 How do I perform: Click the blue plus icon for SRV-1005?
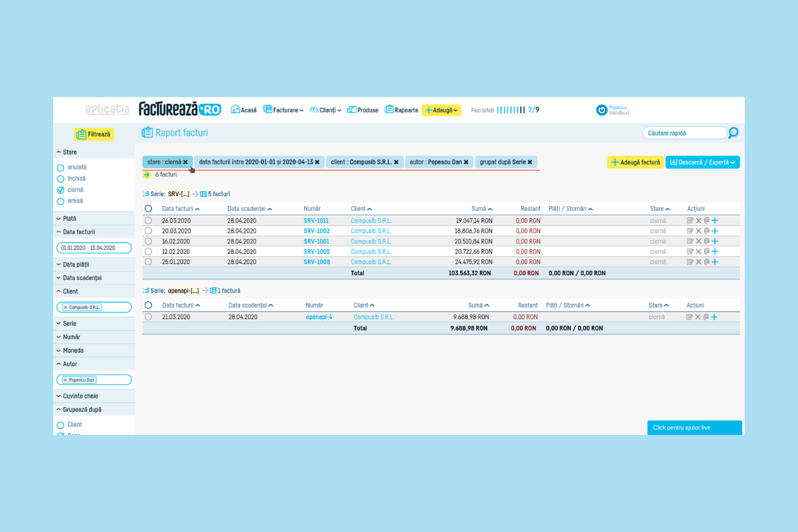click(715, 251)
